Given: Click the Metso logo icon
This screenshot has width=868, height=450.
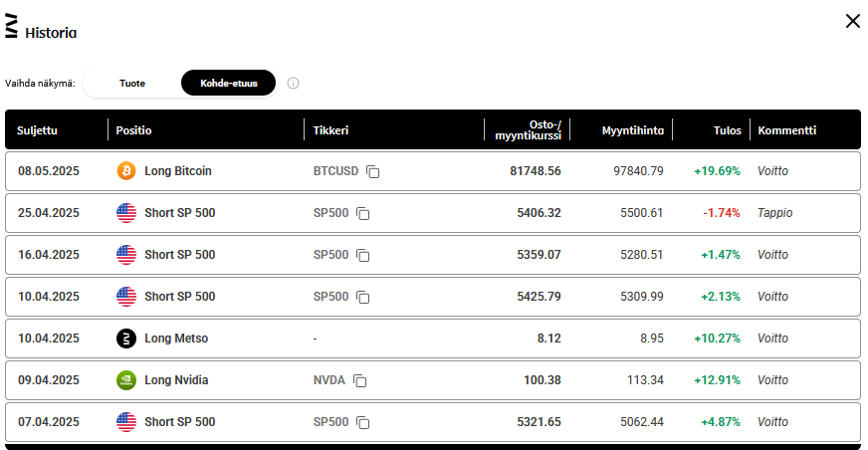Looking at the screenshot, I should click(x=125, y=338).
